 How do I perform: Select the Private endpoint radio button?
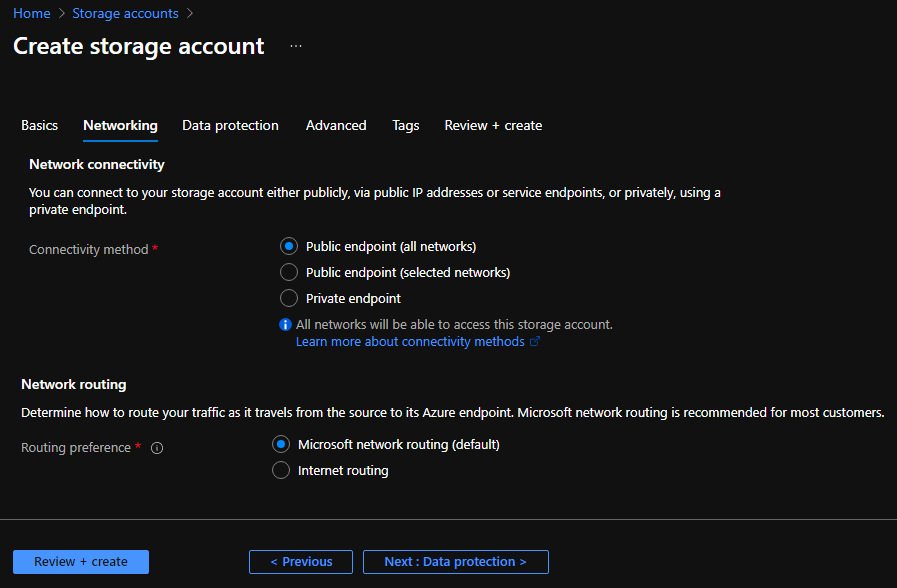289,298
